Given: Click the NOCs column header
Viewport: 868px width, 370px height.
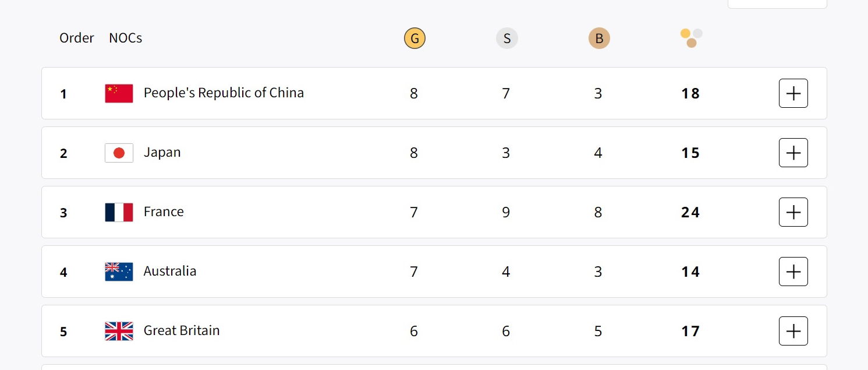Looking at the screenshot, I should click(125, 38).
